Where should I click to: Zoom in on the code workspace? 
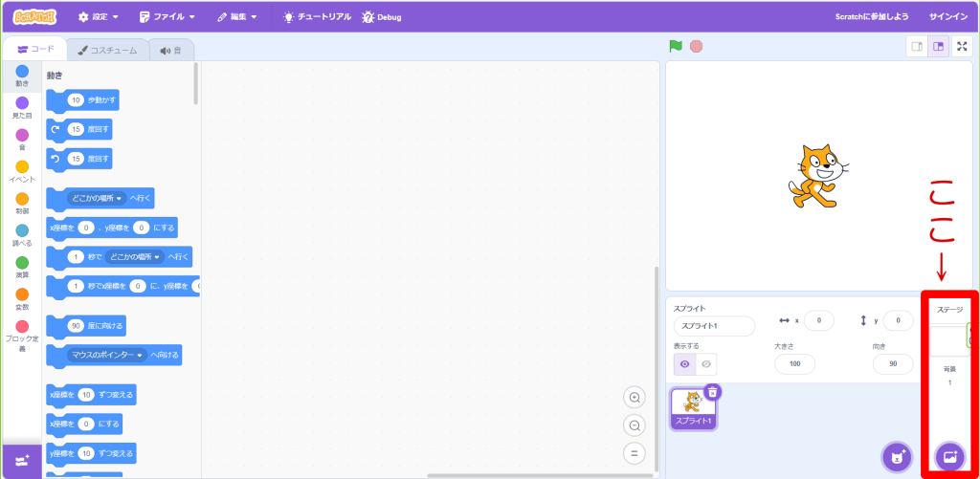click(x=634, y=398)
